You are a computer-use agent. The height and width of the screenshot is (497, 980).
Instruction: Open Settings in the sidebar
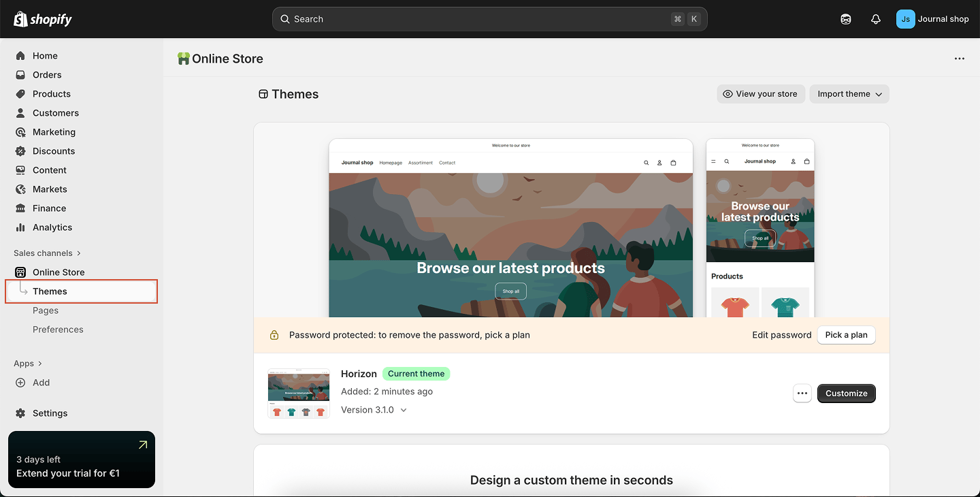[82, 413]
